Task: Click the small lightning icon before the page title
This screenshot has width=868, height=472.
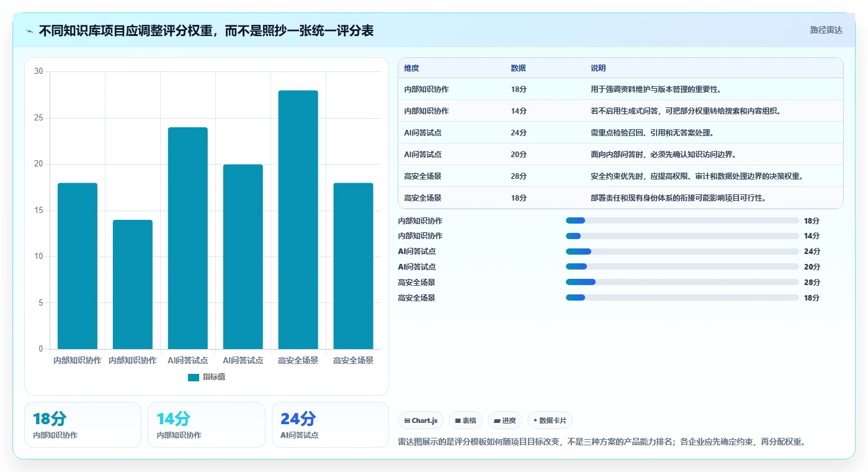Action: click(x=30, y=30)
